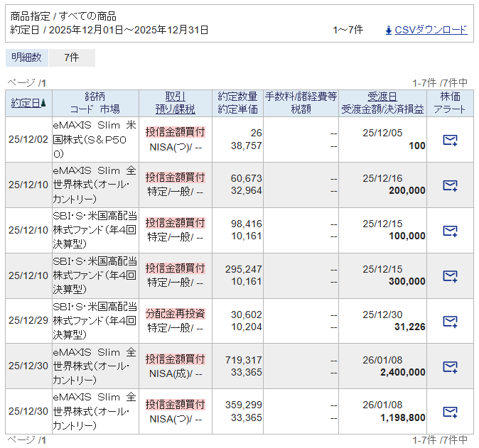Image resolution: width=479 pixels, height=448 pixels.
Task: Click page number 1 below the table
Action: (43, 441)
